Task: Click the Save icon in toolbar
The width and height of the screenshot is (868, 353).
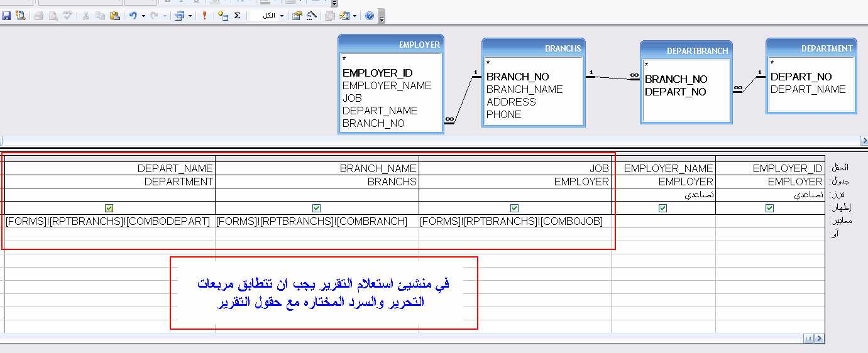Action: pyautogui.click(x=6, y=16)
